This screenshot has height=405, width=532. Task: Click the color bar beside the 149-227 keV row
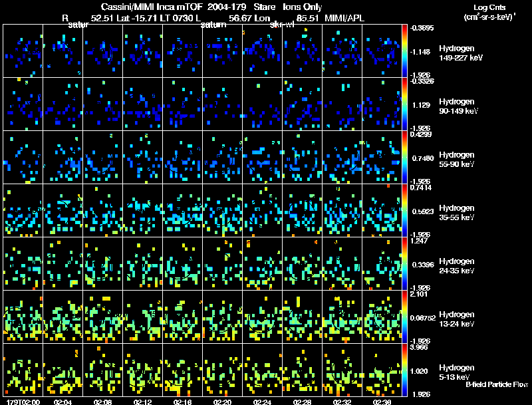(404, 51)
